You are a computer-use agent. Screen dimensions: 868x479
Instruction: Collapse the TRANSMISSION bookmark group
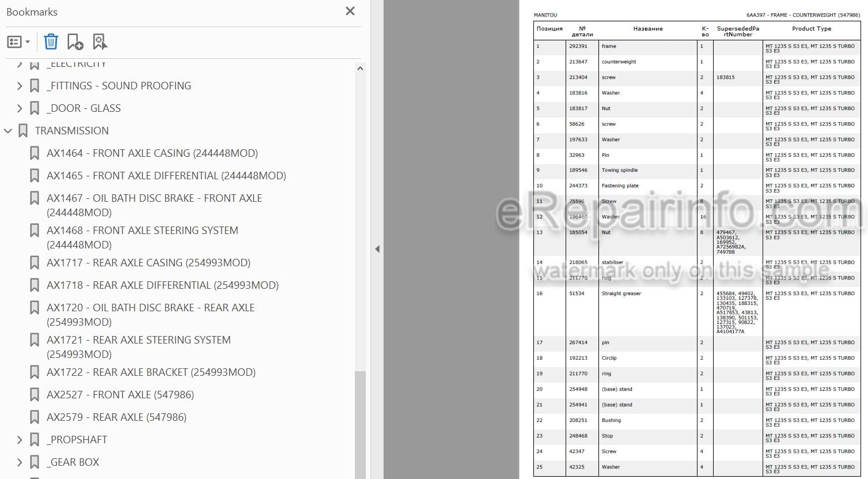[x=8, y=131]
